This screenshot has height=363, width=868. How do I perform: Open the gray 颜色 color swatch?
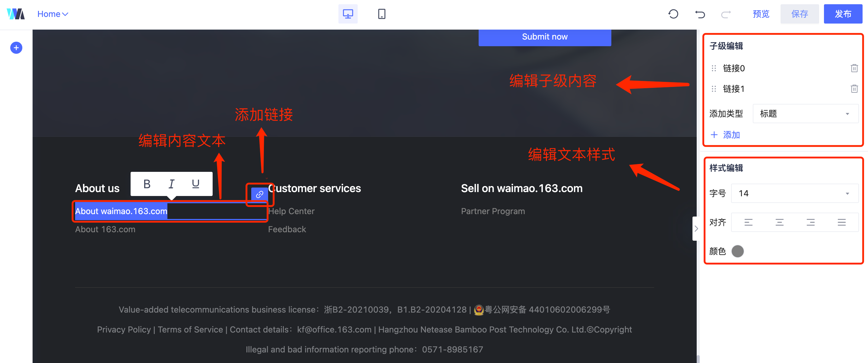pyautogui.click(x=737, y=251)
